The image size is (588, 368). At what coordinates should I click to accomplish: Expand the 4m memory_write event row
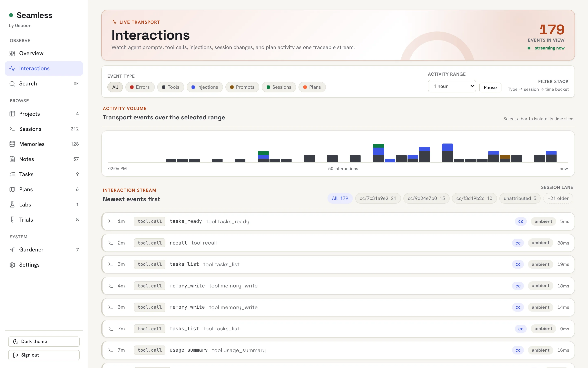338,286
